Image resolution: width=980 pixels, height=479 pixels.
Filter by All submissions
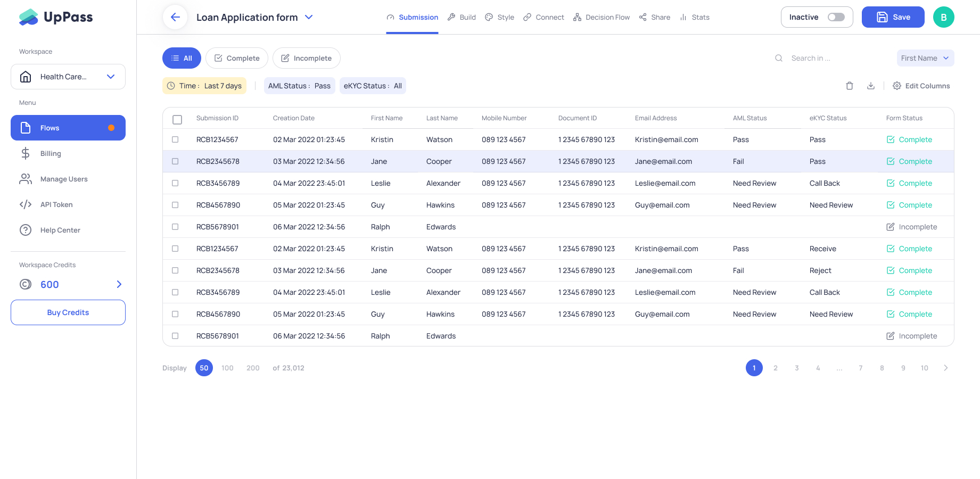click(182, 58)
